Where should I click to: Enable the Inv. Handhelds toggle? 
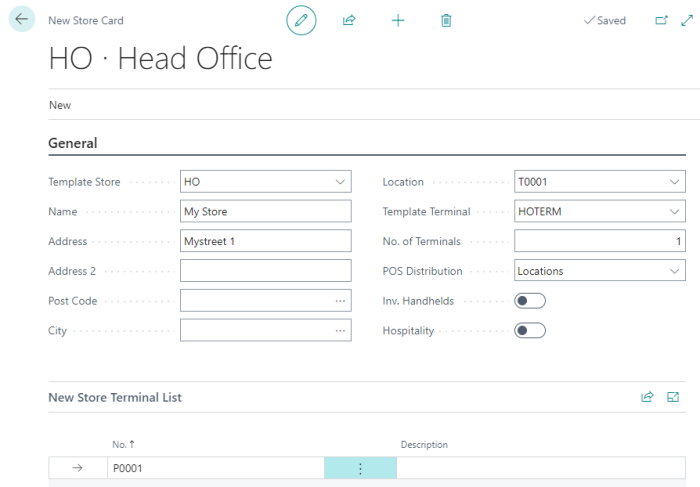(x=530, y=301)
